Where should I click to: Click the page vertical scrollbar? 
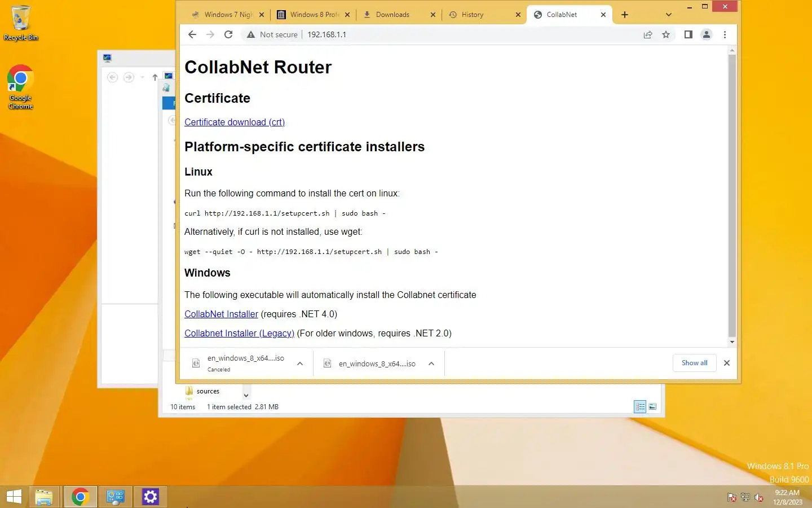click(732, 195)
